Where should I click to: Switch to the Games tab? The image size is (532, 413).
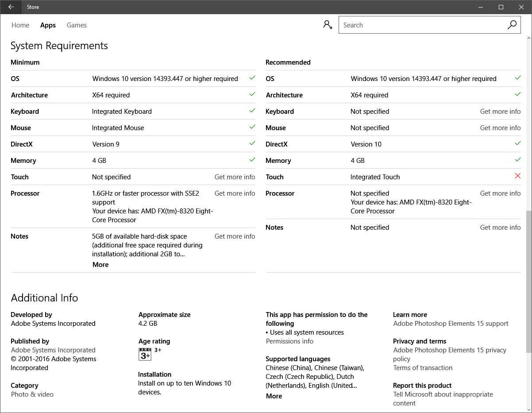pos(77,25)
